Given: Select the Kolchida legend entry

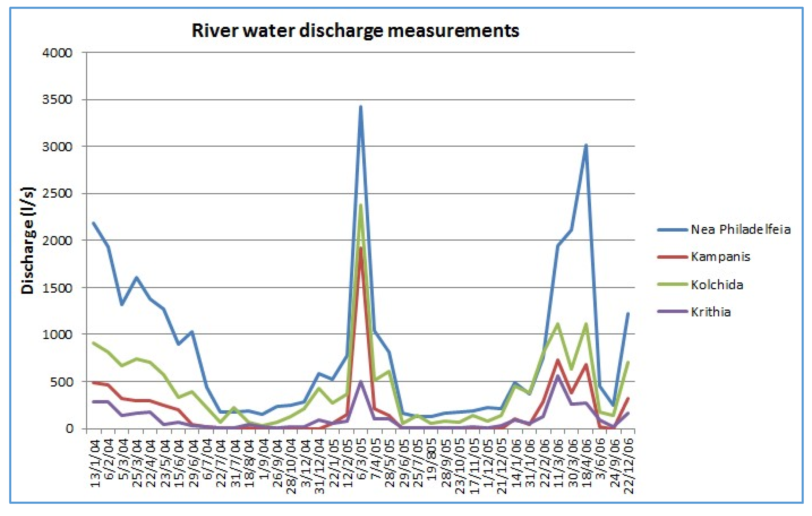Looking at the screenshot, I should pyautogui.click(x=717, y=285).
